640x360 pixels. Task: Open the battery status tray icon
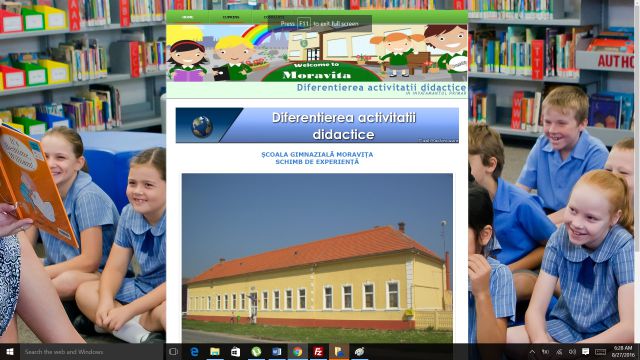coord(545,352)
